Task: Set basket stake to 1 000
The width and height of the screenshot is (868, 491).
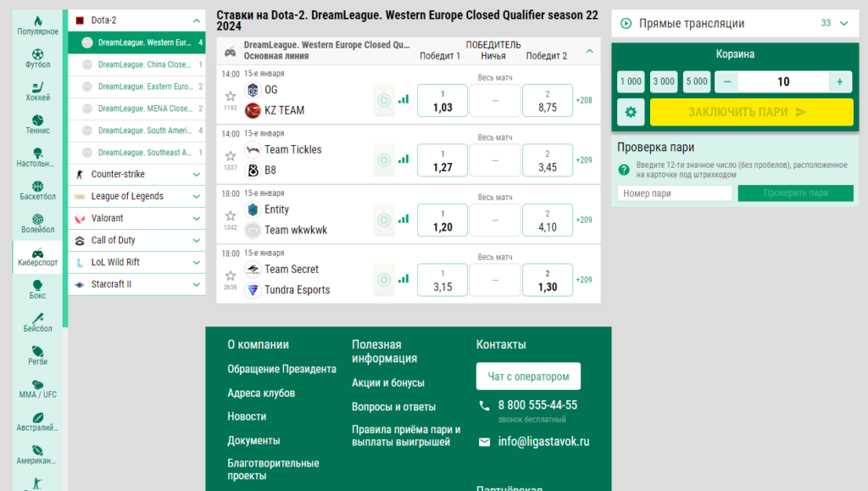Action: click(631, 82)
